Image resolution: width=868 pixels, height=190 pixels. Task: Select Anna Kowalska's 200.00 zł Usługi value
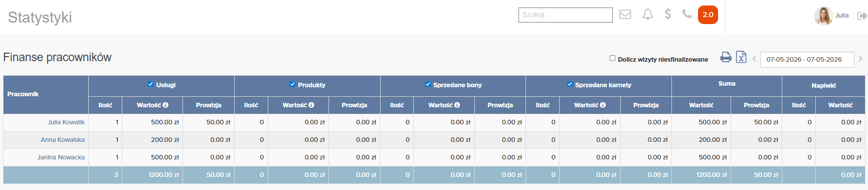tap(165, 140)
